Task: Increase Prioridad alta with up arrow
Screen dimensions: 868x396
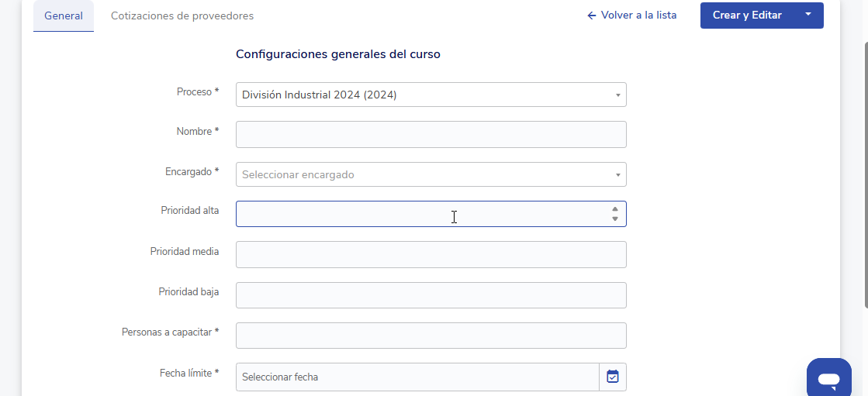Action: (615, 209)
